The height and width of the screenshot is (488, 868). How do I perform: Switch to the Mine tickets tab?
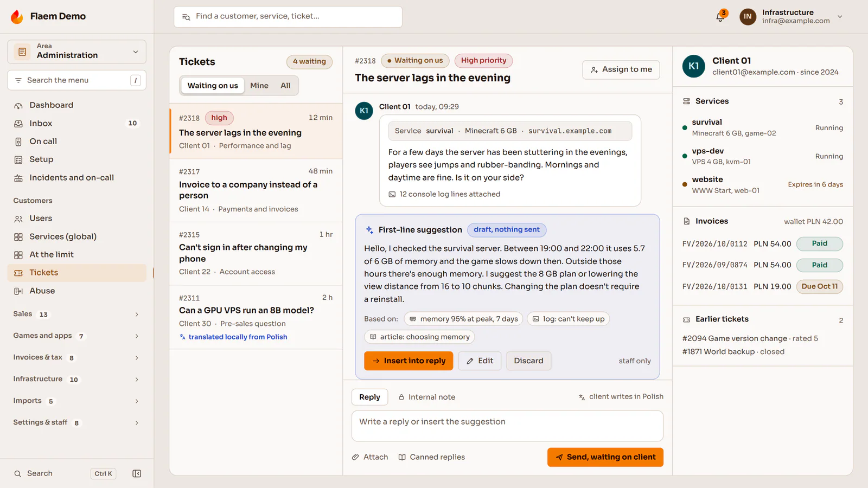(259, 86)
